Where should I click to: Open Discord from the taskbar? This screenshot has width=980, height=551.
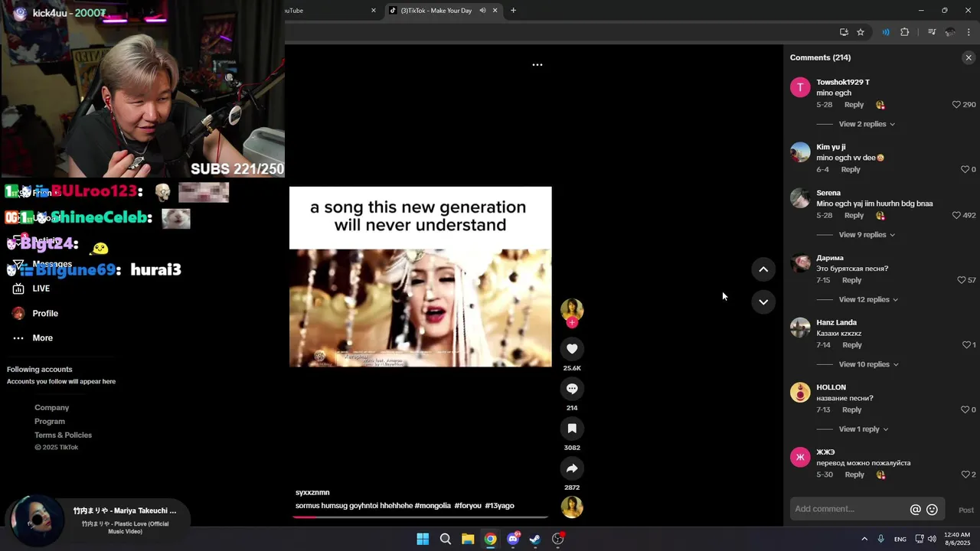[513, 540]
